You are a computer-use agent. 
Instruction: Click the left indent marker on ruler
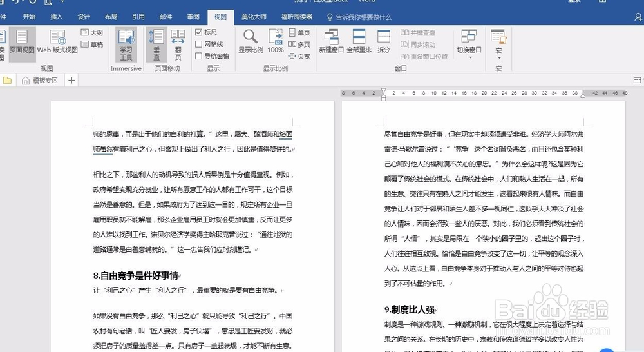(x=384, y=98)
